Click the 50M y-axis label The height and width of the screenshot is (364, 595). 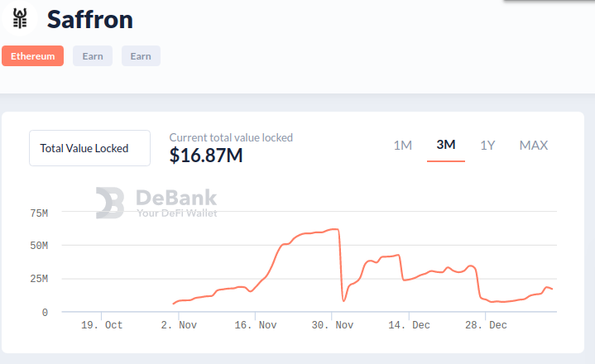pyautogui.click(x=39, y=246)
